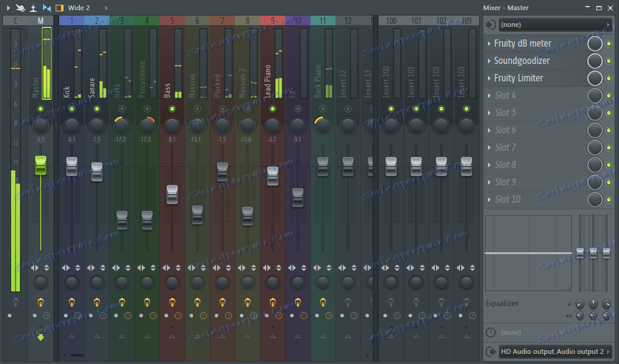Disable the Soundgoodizer effect slot
Image resolution: width=619 pixels, height=364 pixels.
tap(609, 61)
